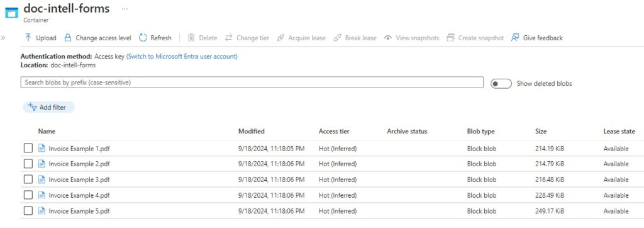Click the doc-intell-forms container title
The width and height of the screenshot is (644, 228).
67,8
